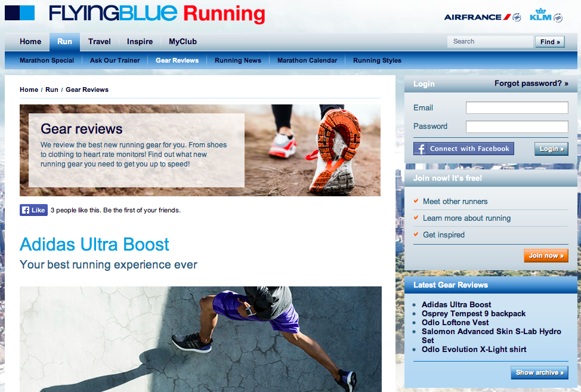Image resolution: width=581 pixels, height=392 pixels.
Task: Click the Gear reviews banner image
Action: (200, 150)
